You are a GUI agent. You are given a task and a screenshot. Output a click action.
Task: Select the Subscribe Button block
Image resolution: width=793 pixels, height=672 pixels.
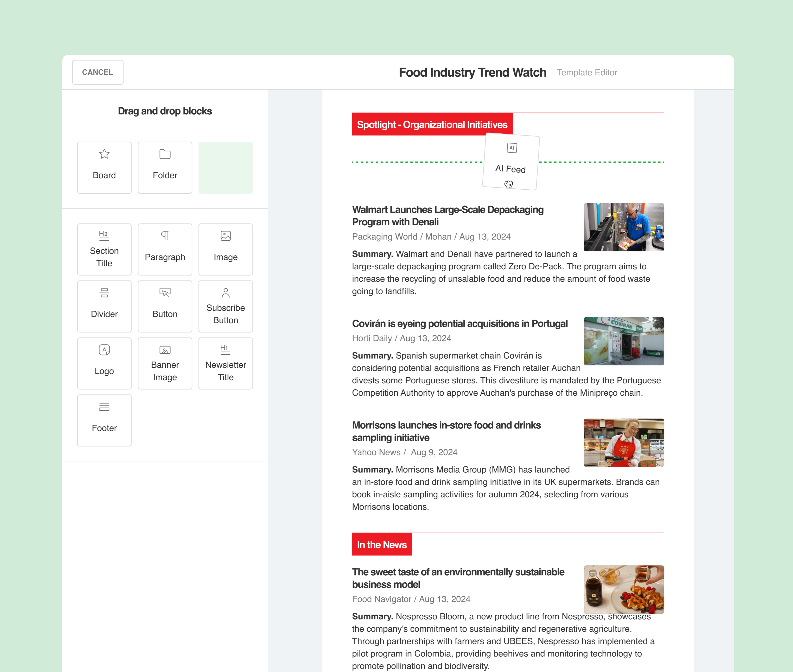pyautogui.click(x=226, y=306)
